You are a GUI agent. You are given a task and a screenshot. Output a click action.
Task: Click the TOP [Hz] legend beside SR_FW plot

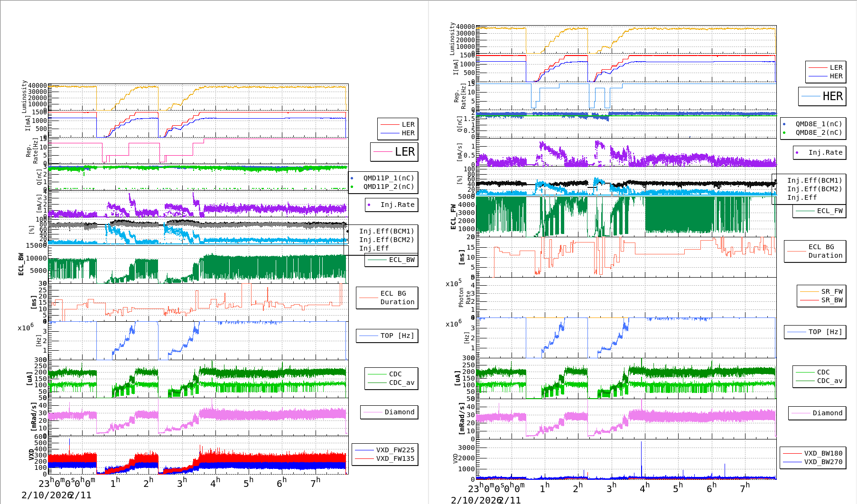[x=814, y=332]
